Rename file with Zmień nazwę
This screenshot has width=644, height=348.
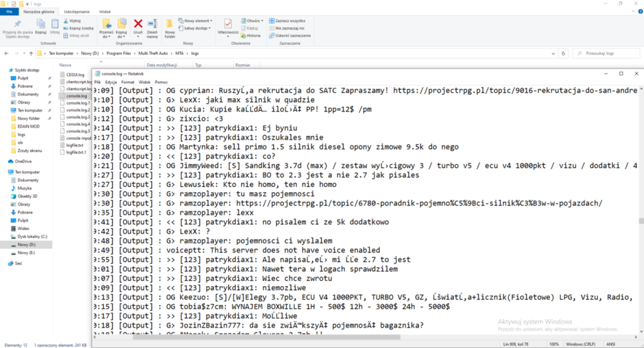point(152,29)
